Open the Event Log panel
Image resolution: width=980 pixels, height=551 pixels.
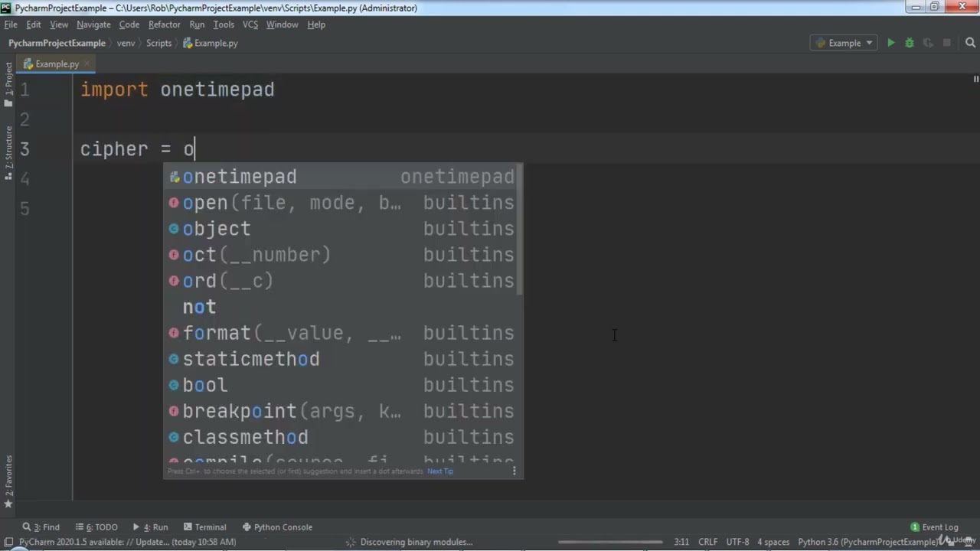pos(934,527)
